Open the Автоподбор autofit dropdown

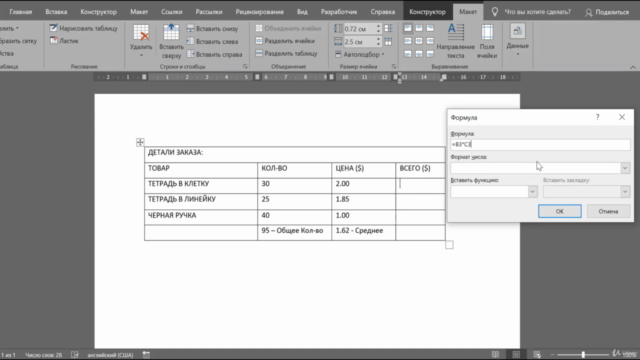click(x=360, y=54)
